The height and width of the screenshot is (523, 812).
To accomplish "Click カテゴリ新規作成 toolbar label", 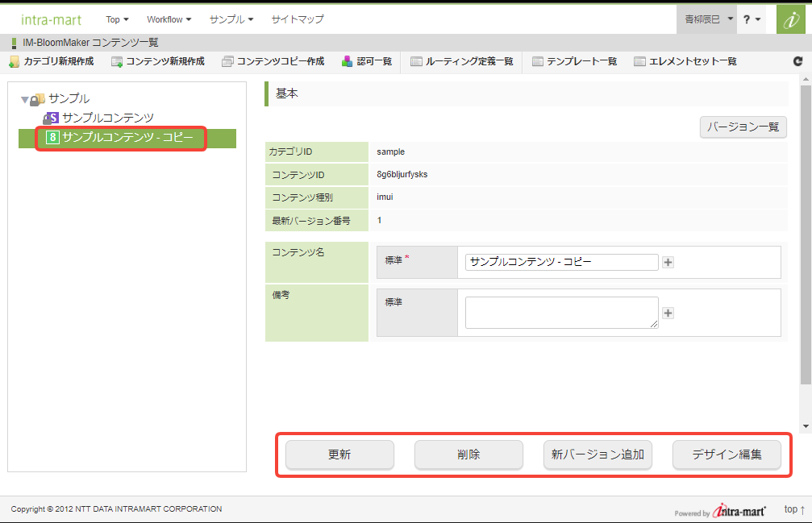I will (x=59, y=61).
